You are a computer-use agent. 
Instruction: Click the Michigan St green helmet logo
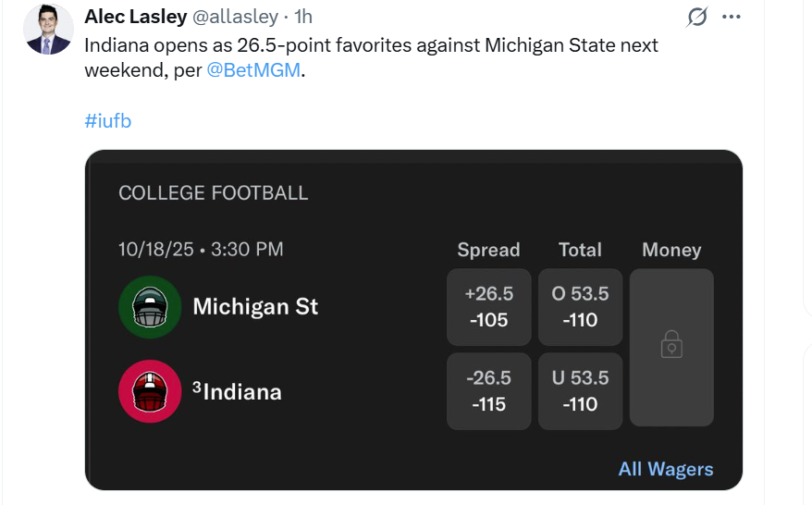[149, 306]
